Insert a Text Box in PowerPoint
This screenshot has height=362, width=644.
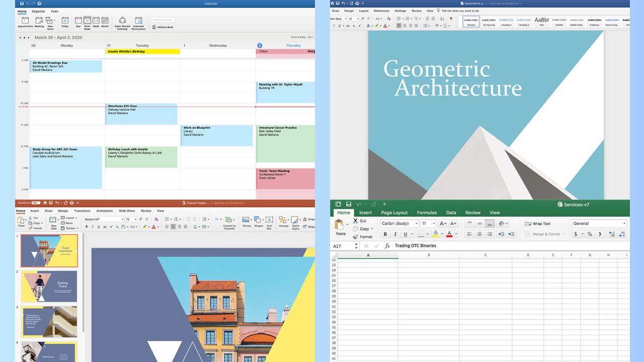(x=269, y=223)
